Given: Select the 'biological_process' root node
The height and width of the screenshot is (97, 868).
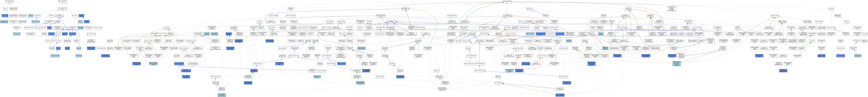Looking at the screenshot, I should (507, 2).
